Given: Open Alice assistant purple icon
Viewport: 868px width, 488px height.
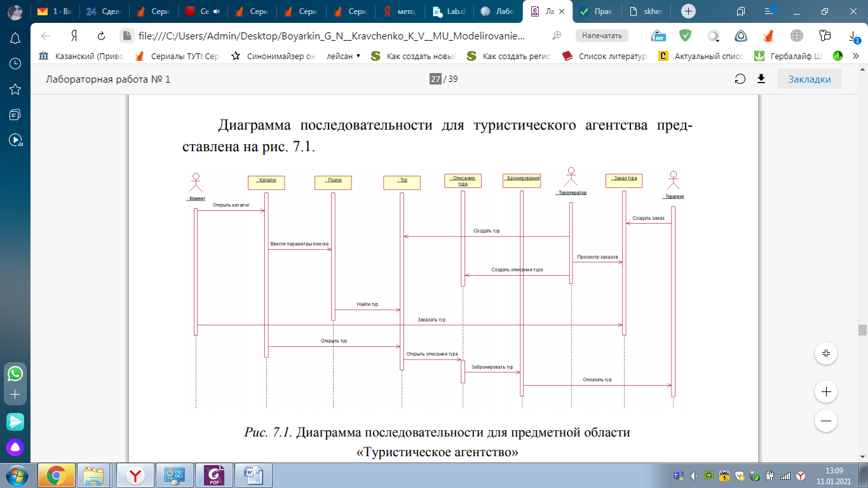Looking at the screenshot, I should point(15,447).
